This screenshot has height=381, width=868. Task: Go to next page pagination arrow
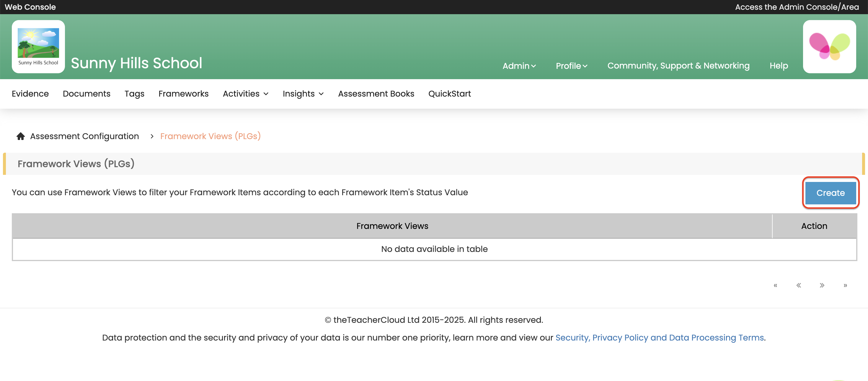pos(822,285)
